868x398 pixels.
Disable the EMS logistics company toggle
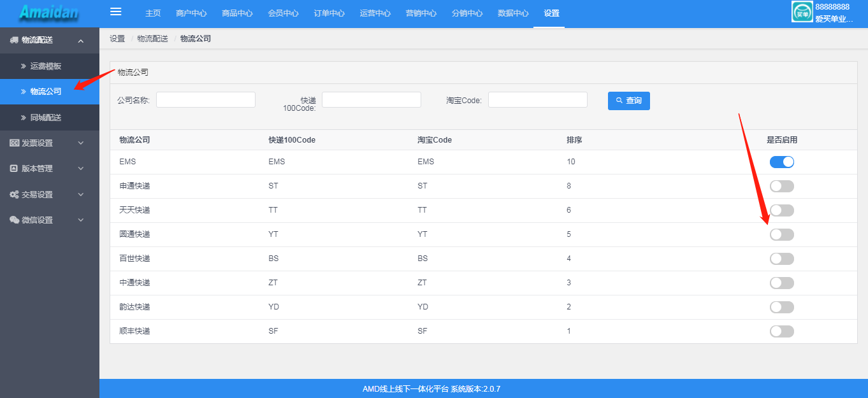(x=782, y=162)
